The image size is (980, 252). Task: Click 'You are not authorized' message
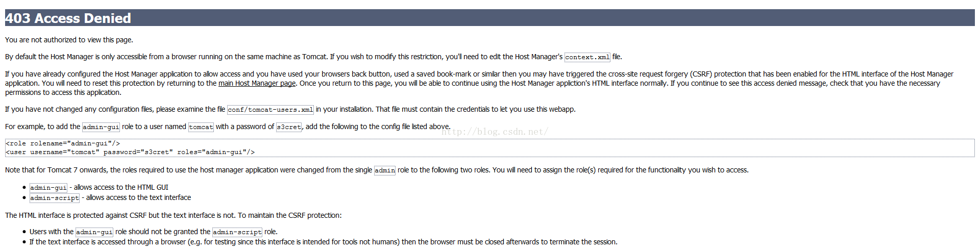tap(69, 40)
